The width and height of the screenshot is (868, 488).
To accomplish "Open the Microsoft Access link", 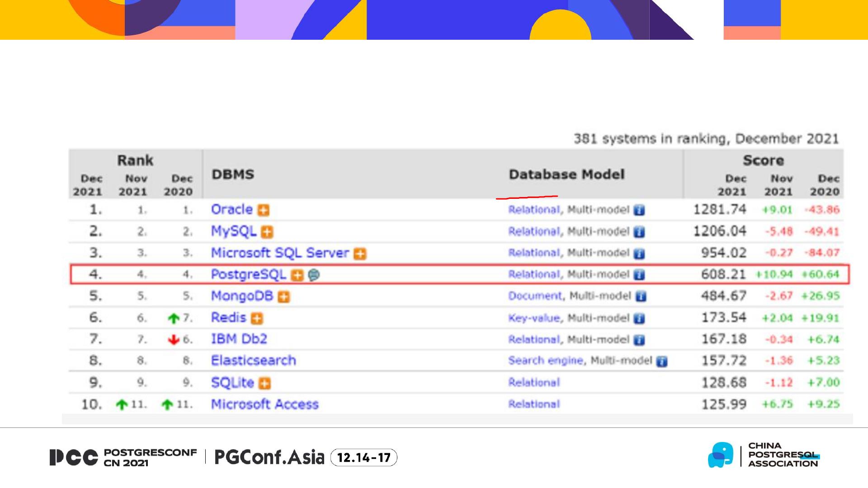I will 265,404.
